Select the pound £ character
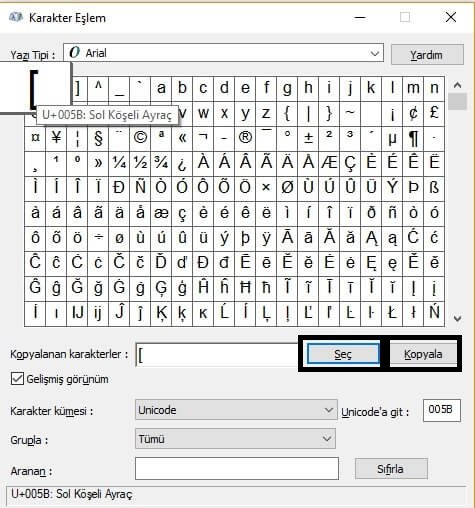The height and width of the screenshot is (508, 475). point(434,113)
